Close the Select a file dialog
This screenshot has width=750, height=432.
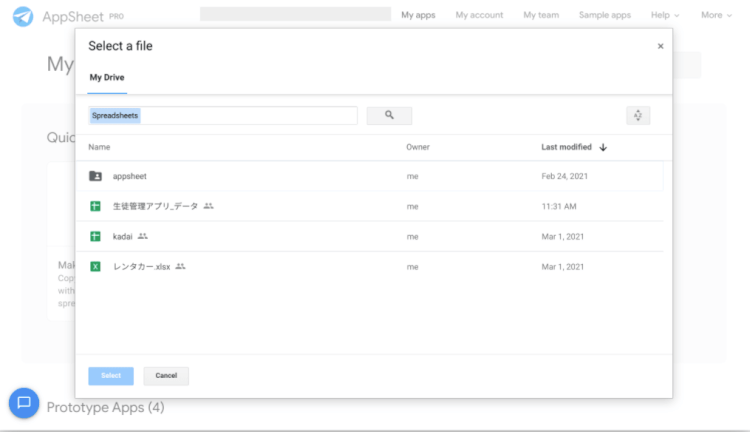pyautogui.click(x=660, y=46)
